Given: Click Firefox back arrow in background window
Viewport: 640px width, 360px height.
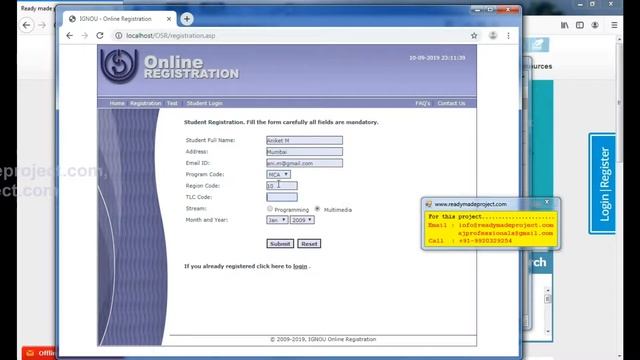Looking at the screenshot, I should pos(27,25).
